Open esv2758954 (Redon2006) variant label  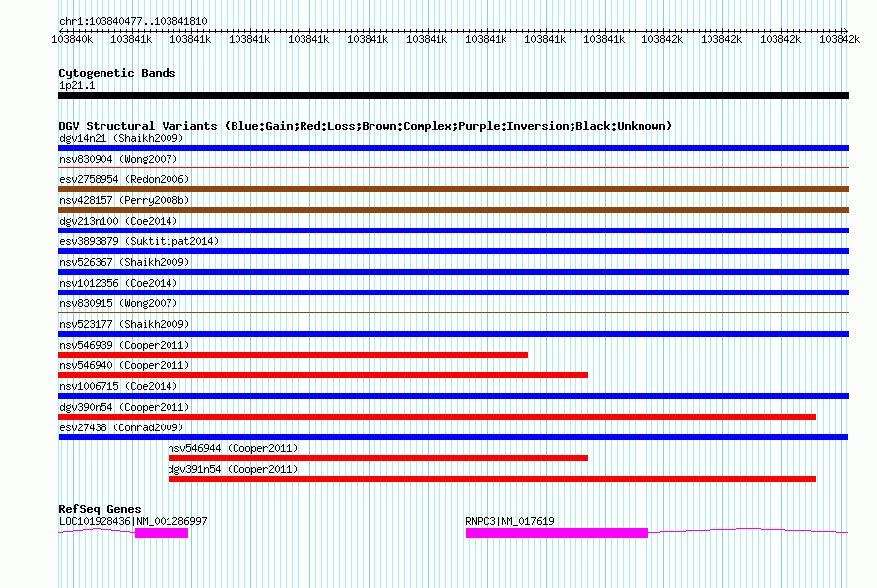click(x=124, y=179)
